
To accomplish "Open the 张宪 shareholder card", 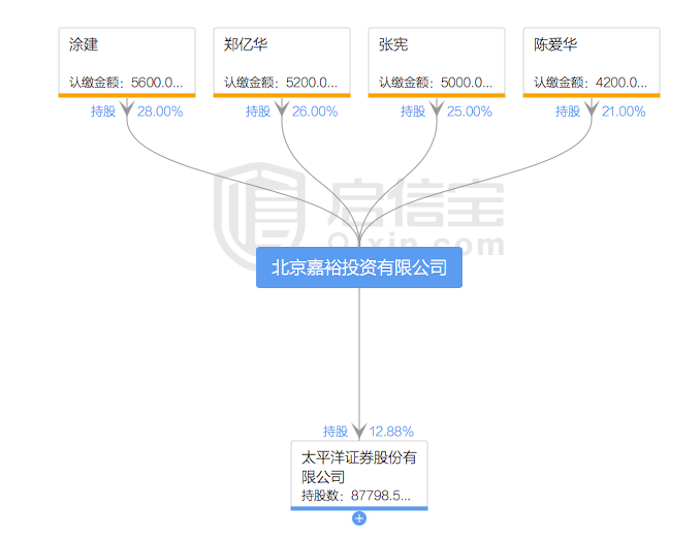I will point(437,62).
